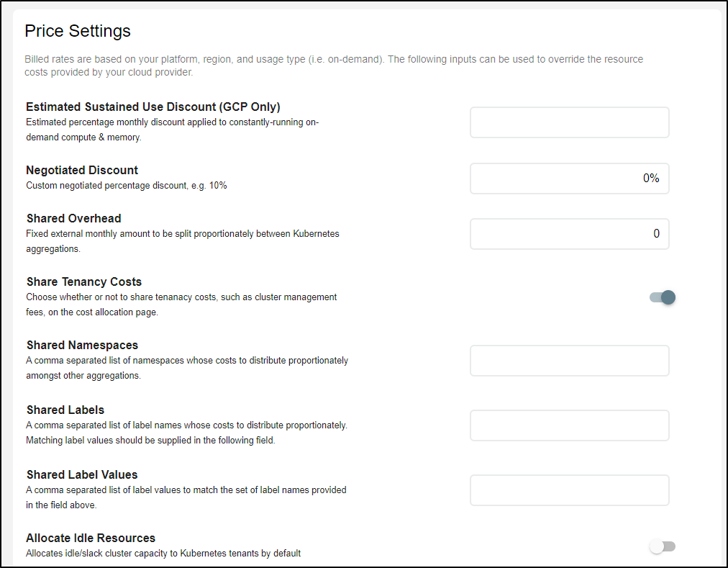Click the Estimated Sustained Use Discount input field
The height and width of the screenshot is (568, 728).
pos(569,122)
